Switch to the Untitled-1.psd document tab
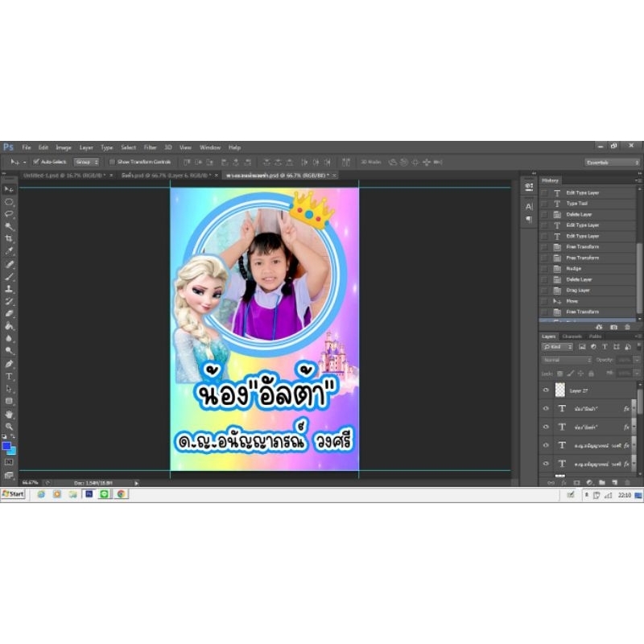Viewport: 644px width, 644px height. [x=64, y=175]
